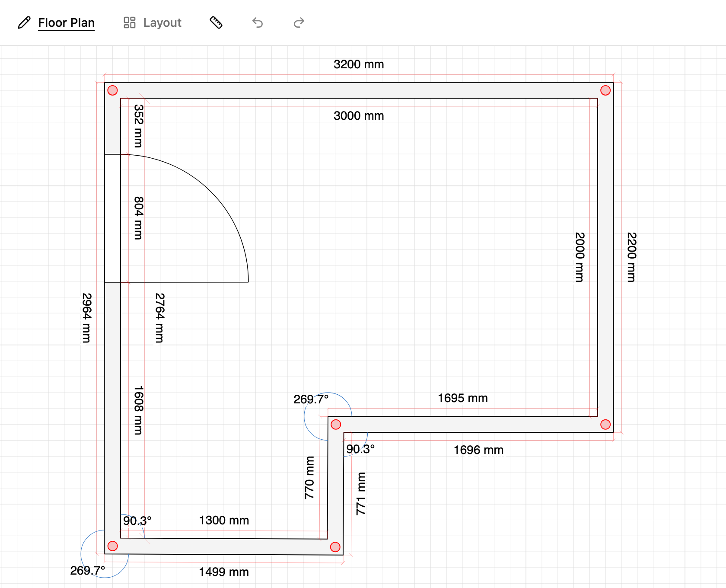Select the inner notch corner handle near 269.7°
The height and width of the screenshot is (588, 726).
[336, 424]
